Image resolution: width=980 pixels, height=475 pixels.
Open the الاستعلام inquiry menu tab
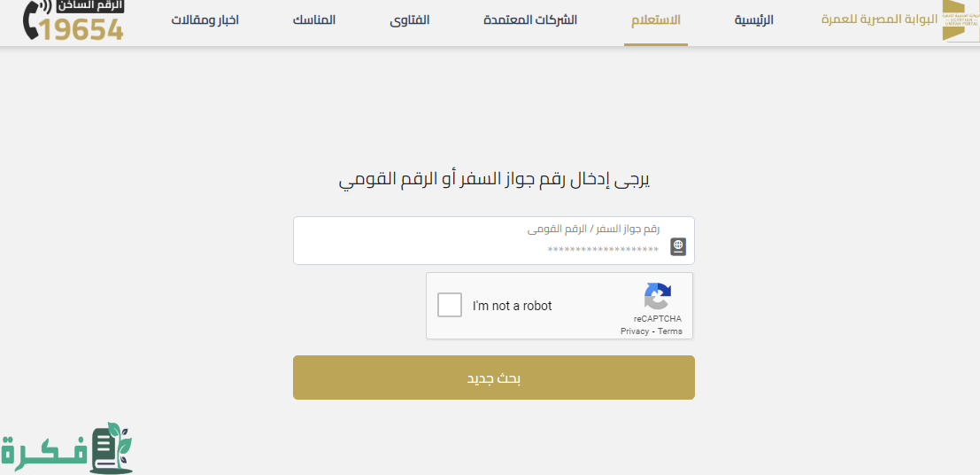656,20
